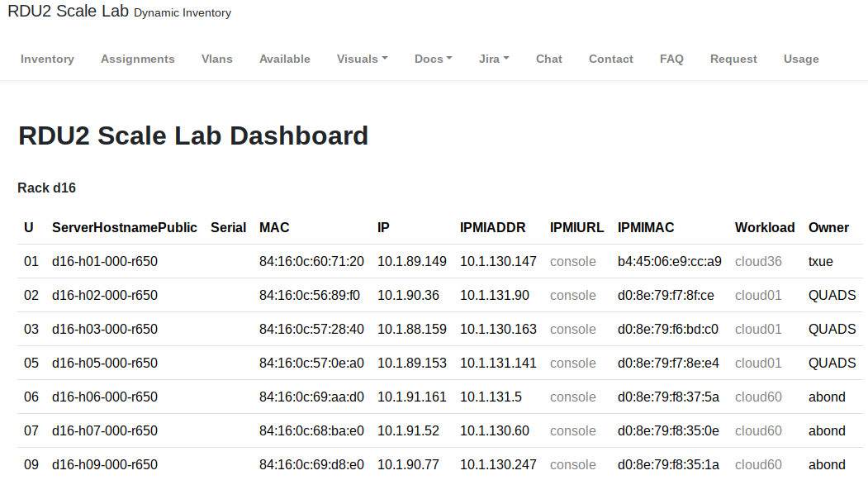Screen dimensions: 868x480
Task: Select hostname d16-h05-000-r650 cell
Action: [x=105, y=363]
